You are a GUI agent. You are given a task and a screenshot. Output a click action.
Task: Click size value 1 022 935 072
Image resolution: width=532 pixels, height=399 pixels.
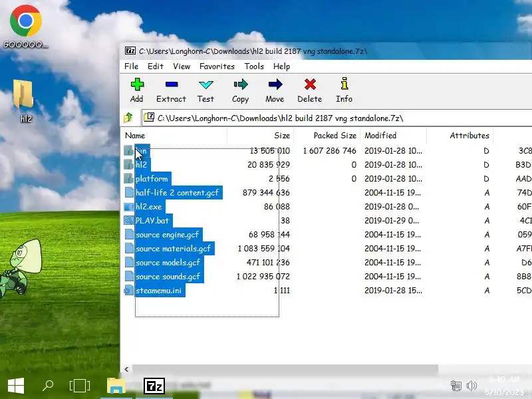click(x=263, y=277)
